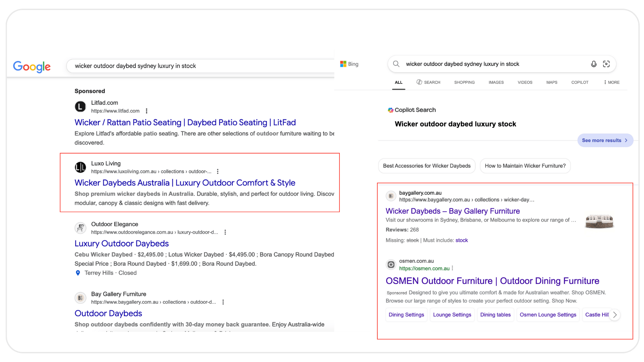The width and height of the screenshot is (644, 362).
Task: Switch to Bing SEARCH tab
Action: [428, 82]
